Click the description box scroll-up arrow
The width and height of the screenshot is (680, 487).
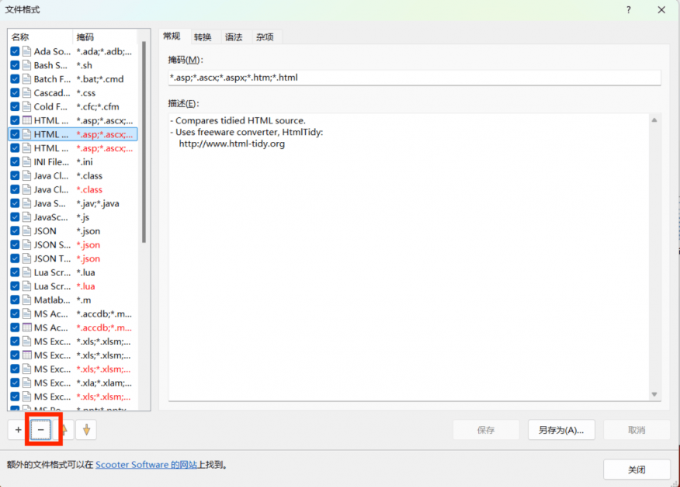[x=654, y=120]
